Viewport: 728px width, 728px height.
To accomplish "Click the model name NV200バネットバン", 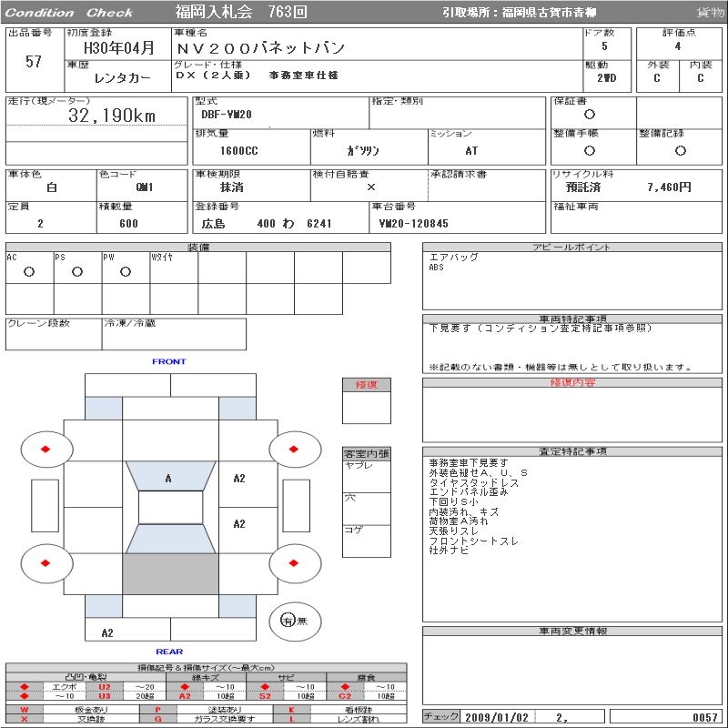I will 260,48.
